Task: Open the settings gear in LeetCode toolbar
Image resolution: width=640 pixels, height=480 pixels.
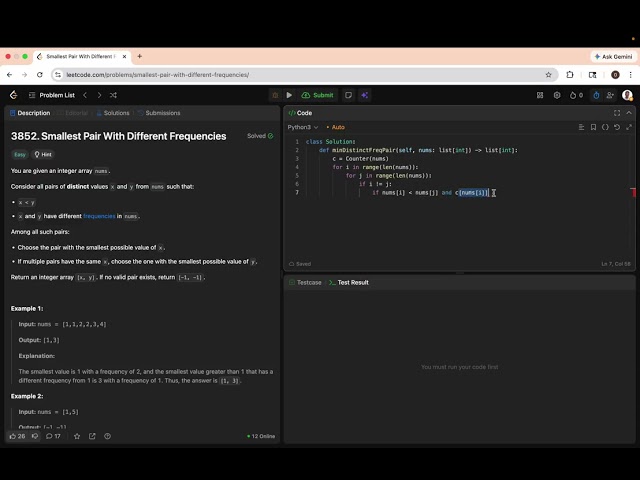Action: coord(557,95)
